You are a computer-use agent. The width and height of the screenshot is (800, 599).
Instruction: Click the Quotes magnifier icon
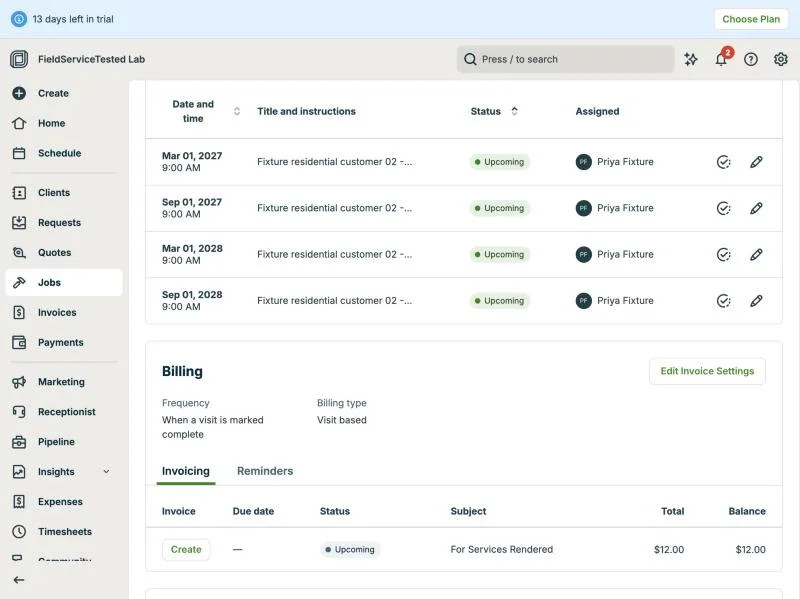19,253
